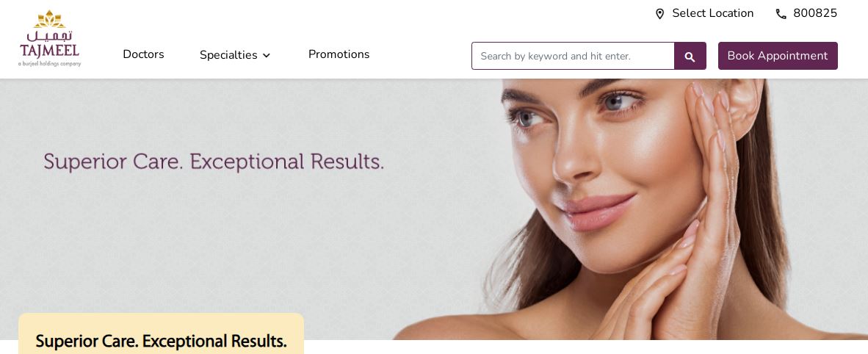The width and height of the screenshot is (868, 354).
Task: Open the Specialties menu
Action: (x=235, y=55)
